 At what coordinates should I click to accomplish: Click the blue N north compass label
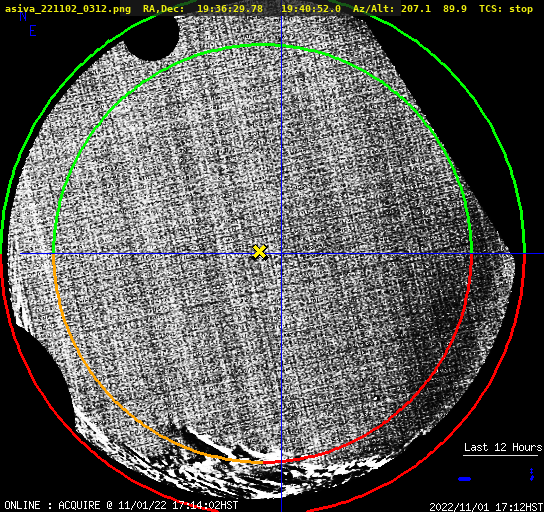coord(23,16)
